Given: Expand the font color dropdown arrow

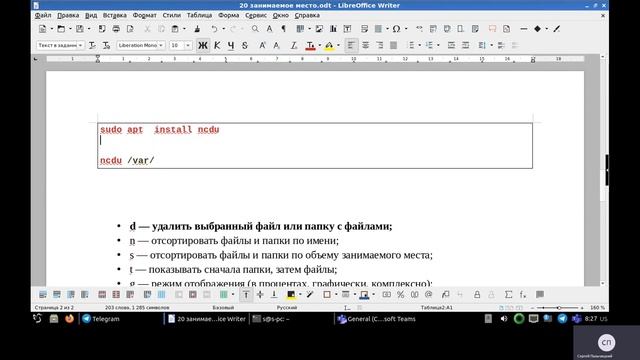Looking at the screenshot, I should point(320,45).
